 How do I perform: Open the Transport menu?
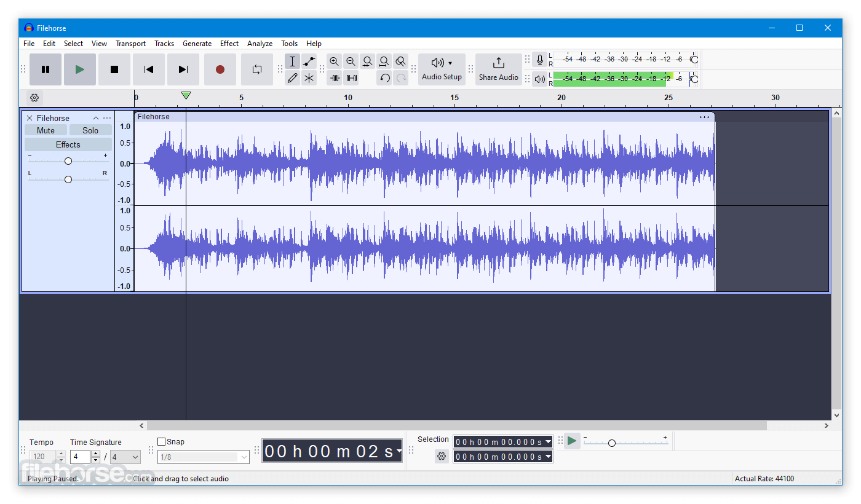click(x=130, y=44)
